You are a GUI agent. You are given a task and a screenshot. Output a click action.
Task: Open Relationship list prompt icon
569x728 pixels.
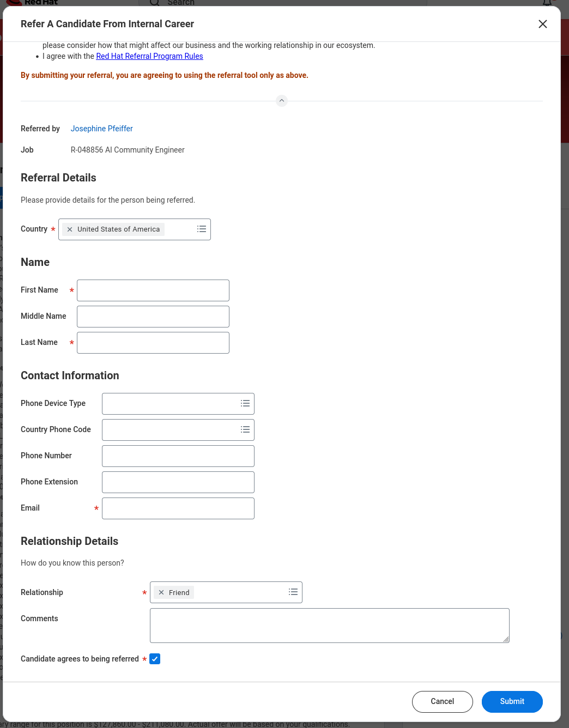(293, 592)
